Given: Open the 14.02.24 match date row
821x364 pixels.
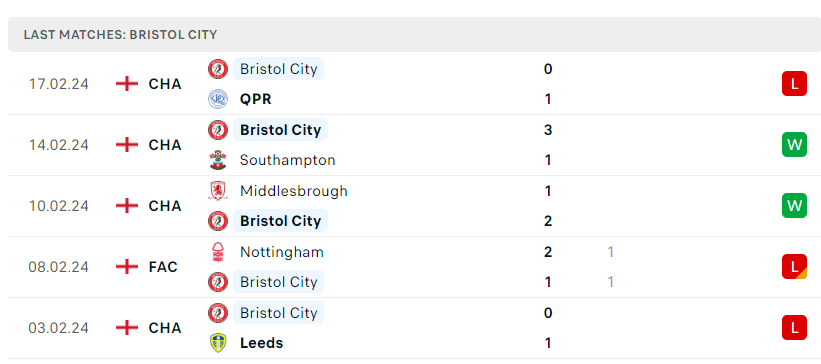Looking at the screenshot, I should point(410,145).
